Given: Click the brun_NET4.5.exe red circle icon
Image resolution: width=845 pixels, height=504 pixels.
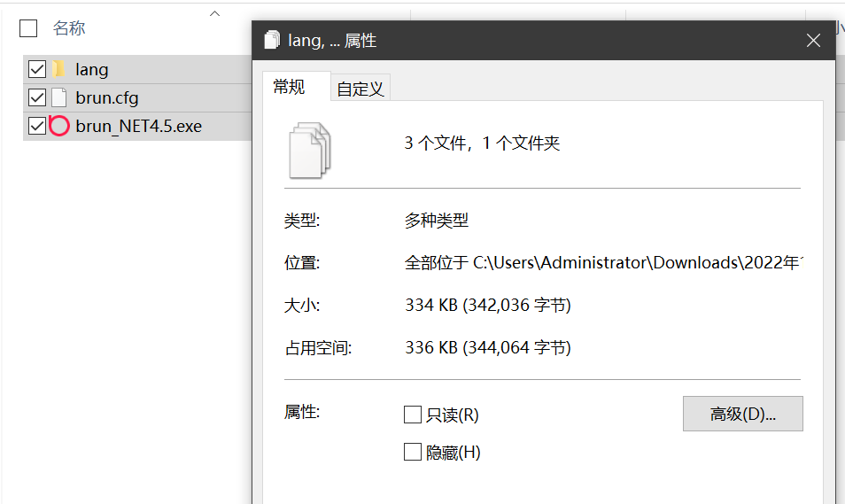Looking at the screenshot, I should pos(59,126).
